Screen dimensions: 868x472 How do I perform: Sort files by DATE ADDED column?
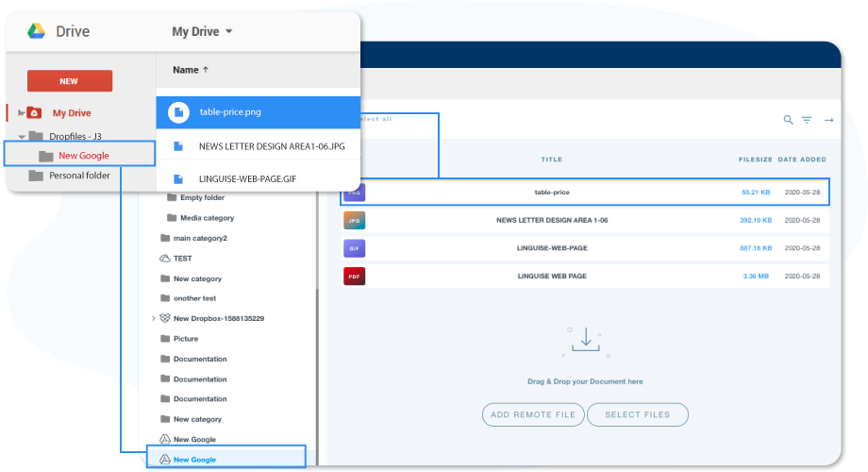point(802,160)
